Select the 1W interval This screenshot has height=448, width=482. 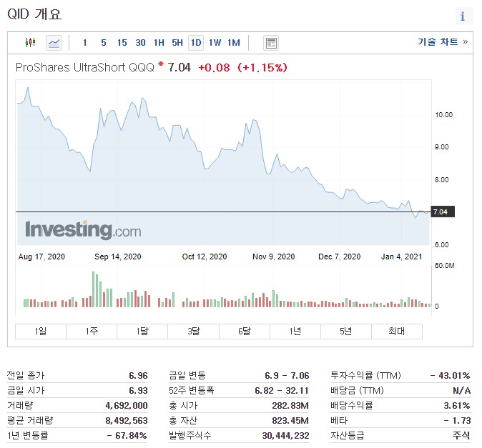point(215,43)
